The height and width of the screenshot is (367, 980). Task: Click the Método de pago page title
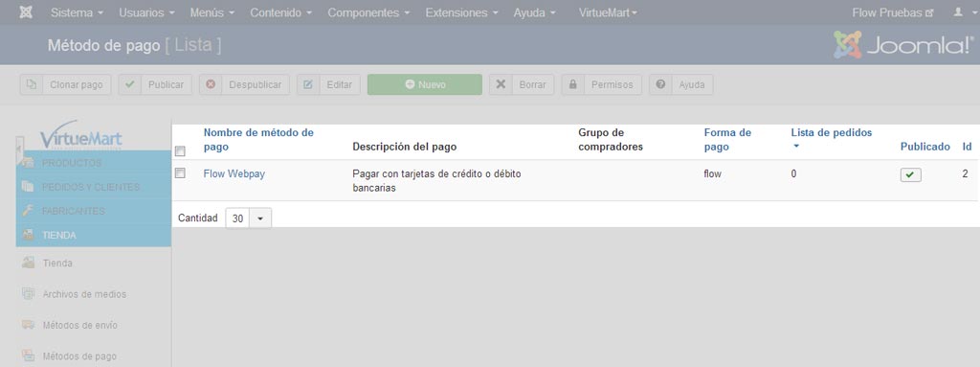point(103,46)
